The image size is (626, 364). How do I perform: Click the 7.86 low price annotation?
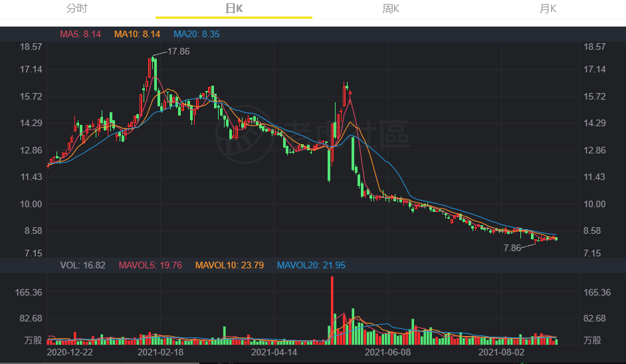pyautogui.click(x=512, y=248)
